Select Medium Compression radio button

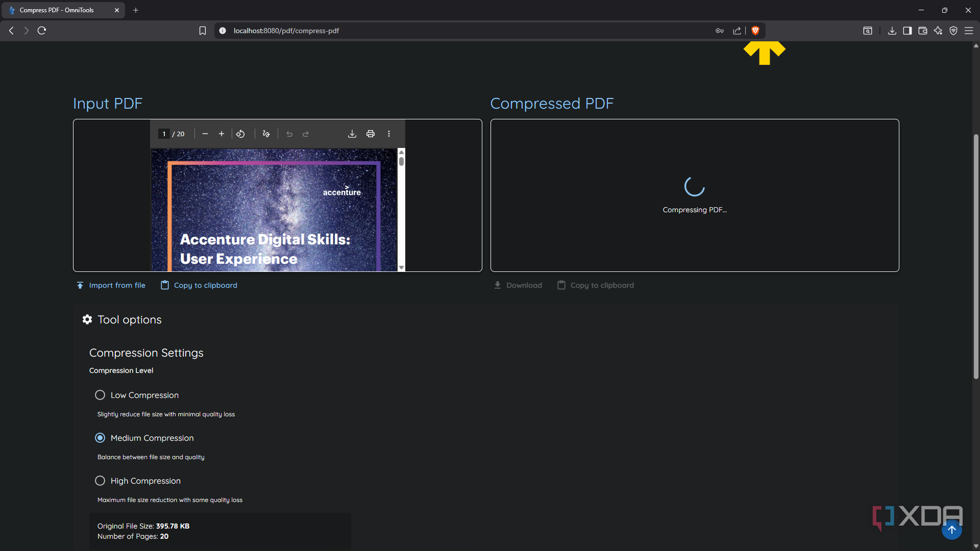[100, 438]
